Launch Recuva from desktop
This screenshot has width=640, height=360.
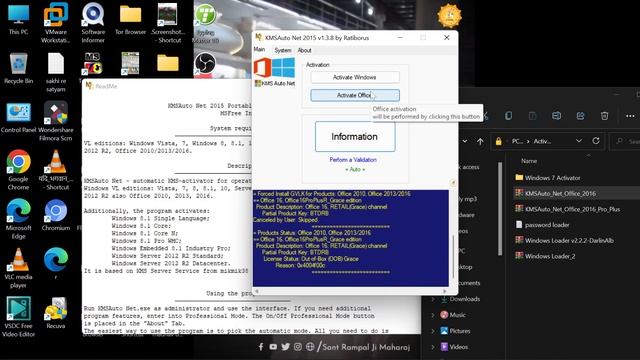click(x=56, y=313)
